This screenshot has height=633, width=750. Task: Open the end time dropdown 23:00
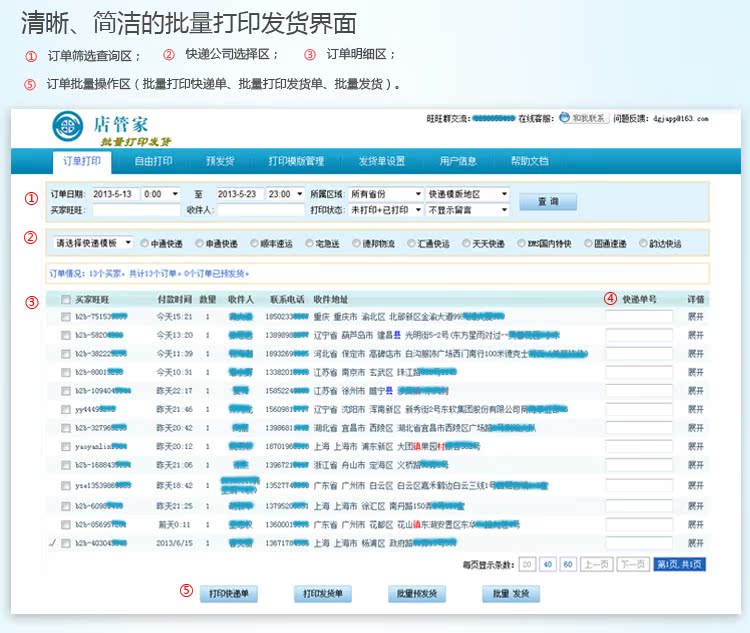(286, 194)
